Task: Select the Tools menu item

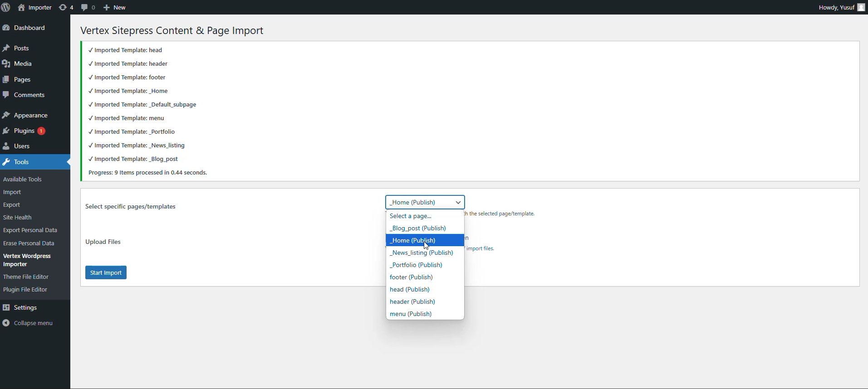Action: (x=35, y=162)
